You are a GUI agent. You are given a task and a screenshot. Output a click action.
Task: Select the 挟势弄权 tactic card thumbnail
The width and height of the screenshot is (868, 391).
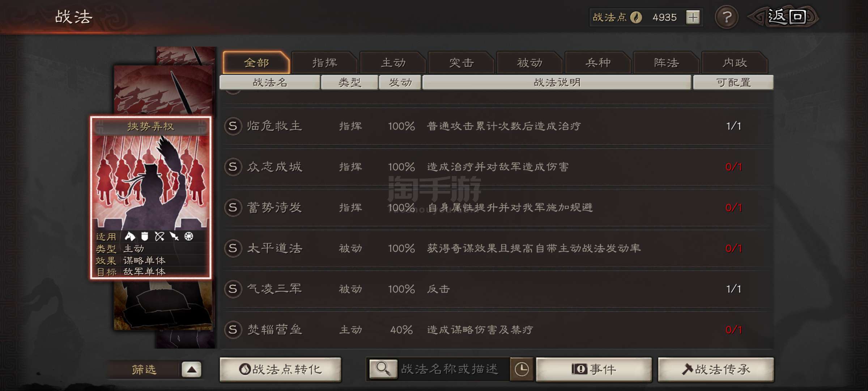point(151,198)
